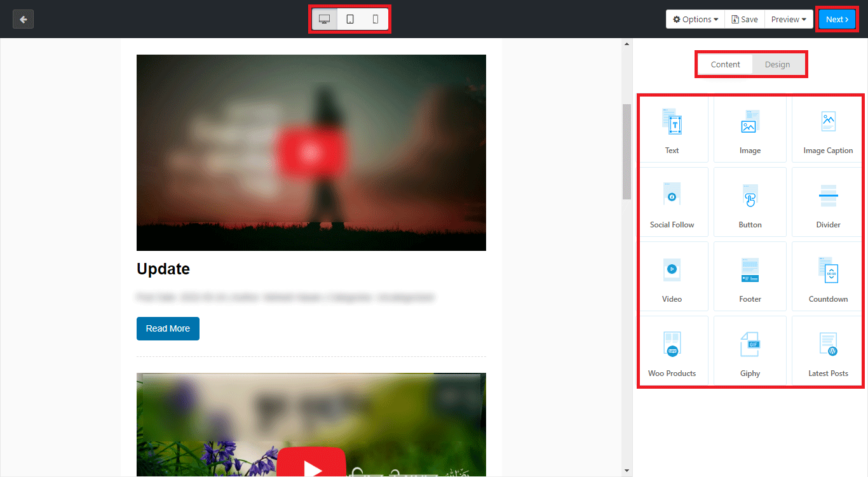The height and width of the screenshot is (477, 868).
Task: Select the Footer content block
Action: [x=750, y=276]
